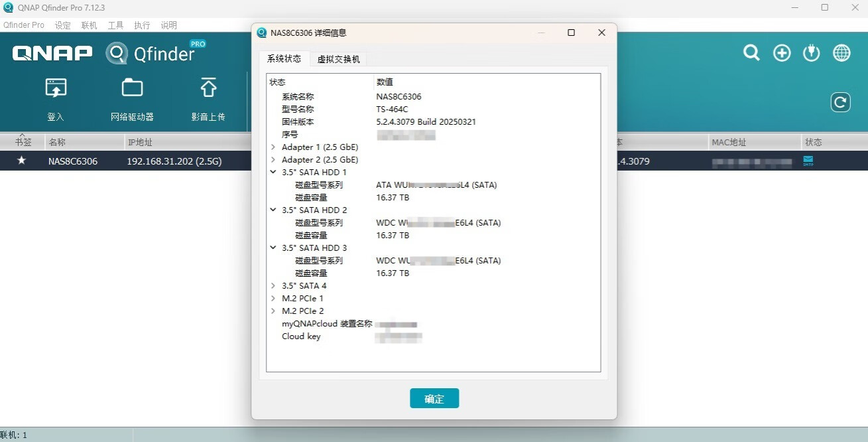The height and width of the screenshot is (442, 868).
Task: Click the Qfinder Pro logo in header
Action: click(x=156, y=52)
